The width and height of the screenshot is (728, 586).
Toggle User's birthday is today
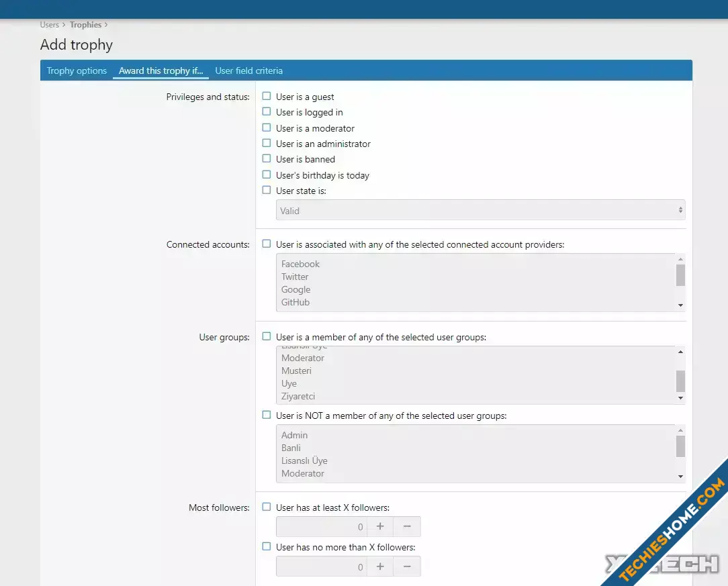coord(267,175)
